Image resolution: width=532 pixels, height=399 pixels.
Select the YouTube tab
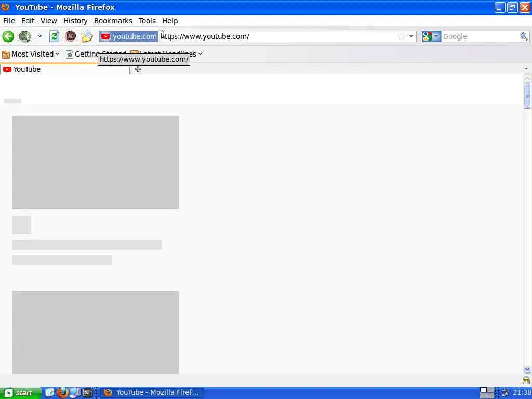pos(64,69)
